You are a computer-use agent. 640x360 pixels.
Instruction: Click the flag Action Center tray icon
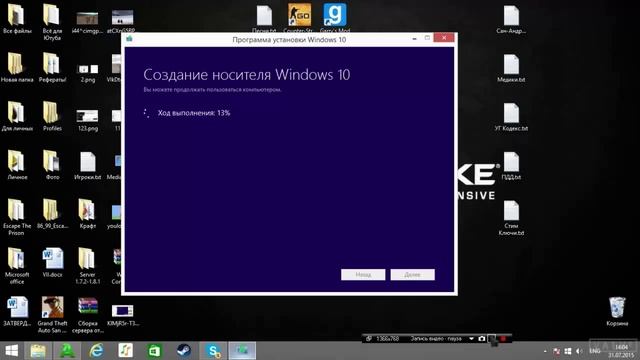click(556, 351)
